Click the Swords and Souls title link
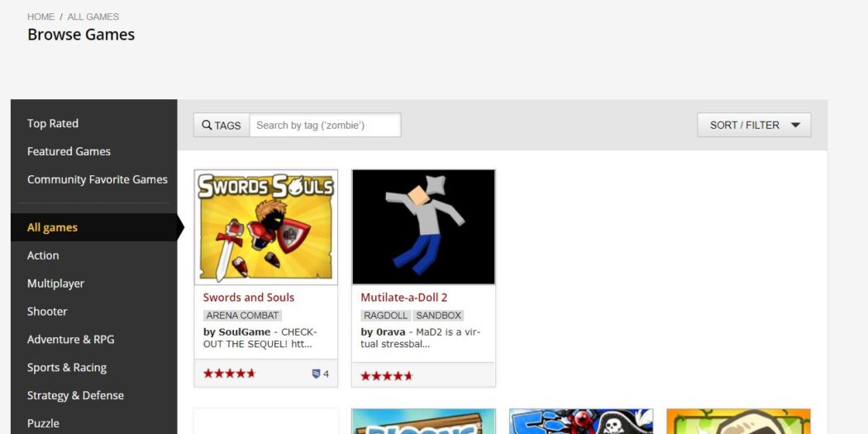Image resolution: width=868 pixels, height=434 pixels. pyautogui.click(x=249, y=298)
